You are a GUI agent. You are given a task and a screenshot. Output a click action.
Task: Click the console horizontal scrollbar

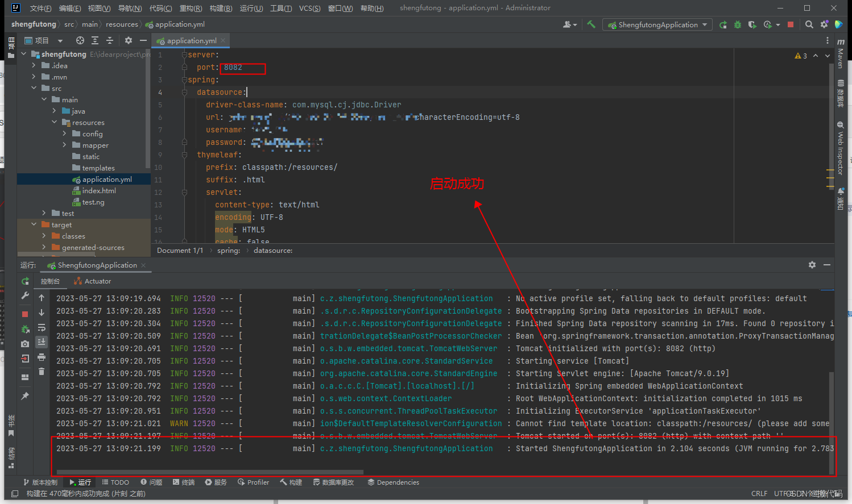[x=210, y=472]
